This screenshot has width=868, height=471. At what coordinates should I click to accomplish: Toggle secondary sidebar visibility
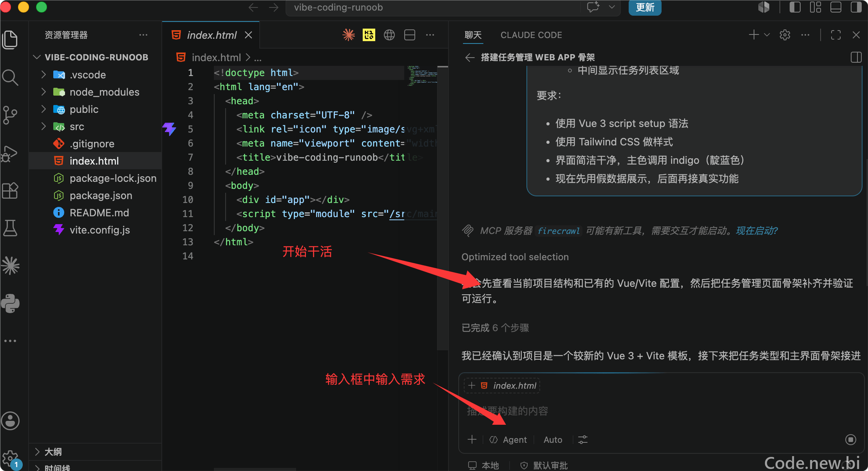click(856, 7)
